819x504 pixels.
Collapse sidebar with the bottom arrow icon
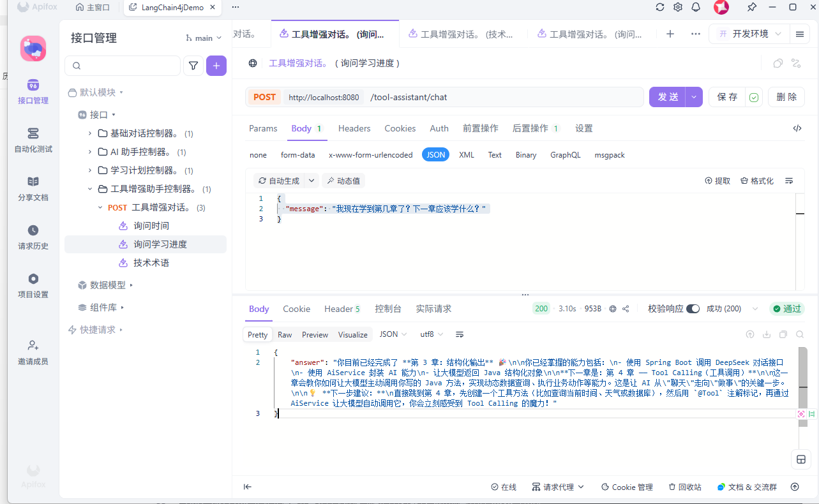(x=247, y=487)
